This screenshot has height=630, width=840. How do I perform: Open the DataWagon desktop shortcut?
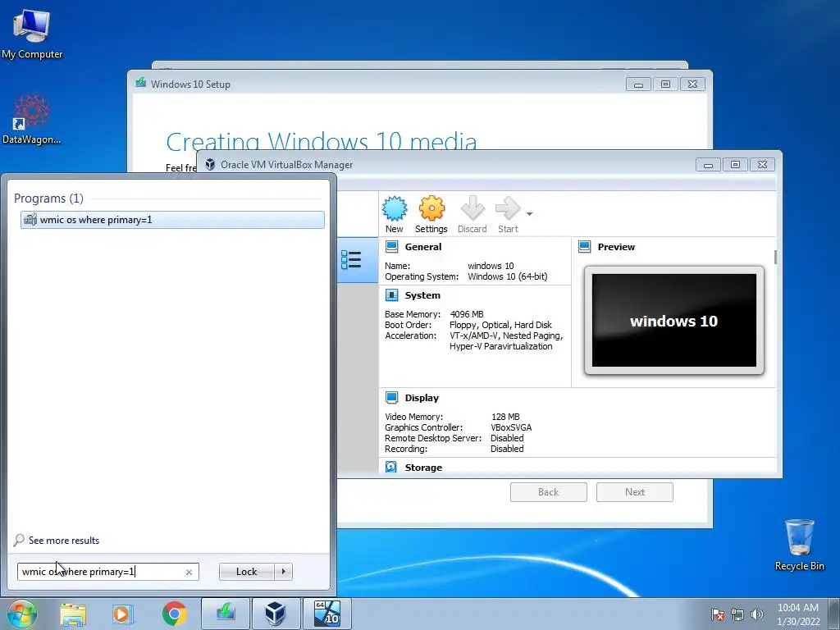32,119
